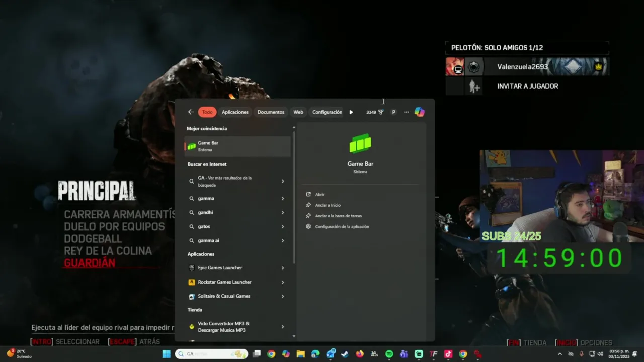Select the 'gamma ai' web suggestion text

pos(208,240)
